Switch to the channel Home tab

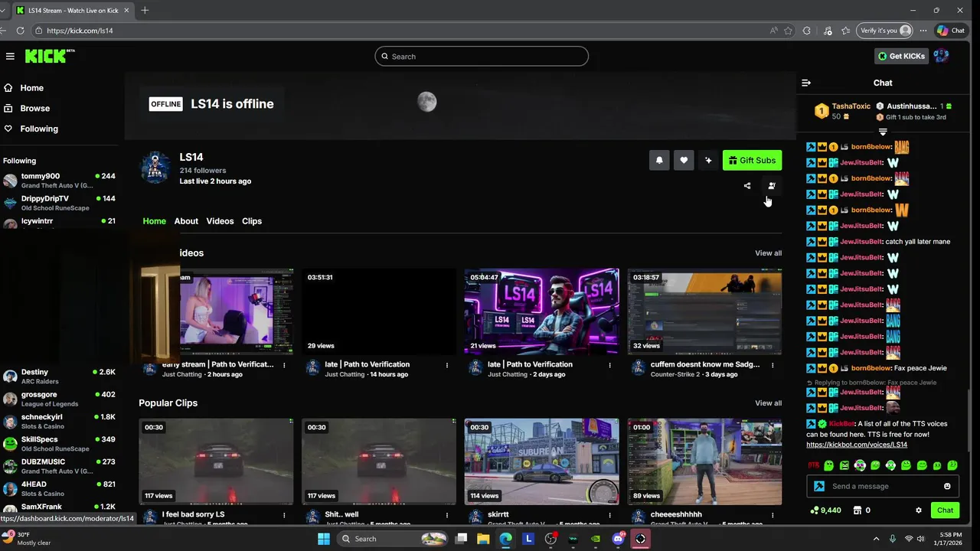(154, 221)
